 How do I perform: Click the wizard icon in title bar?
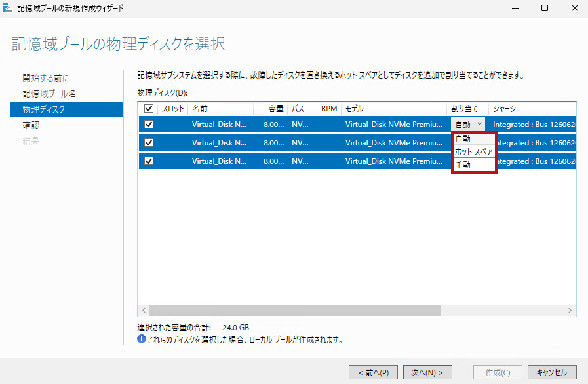tap(8, 9)
